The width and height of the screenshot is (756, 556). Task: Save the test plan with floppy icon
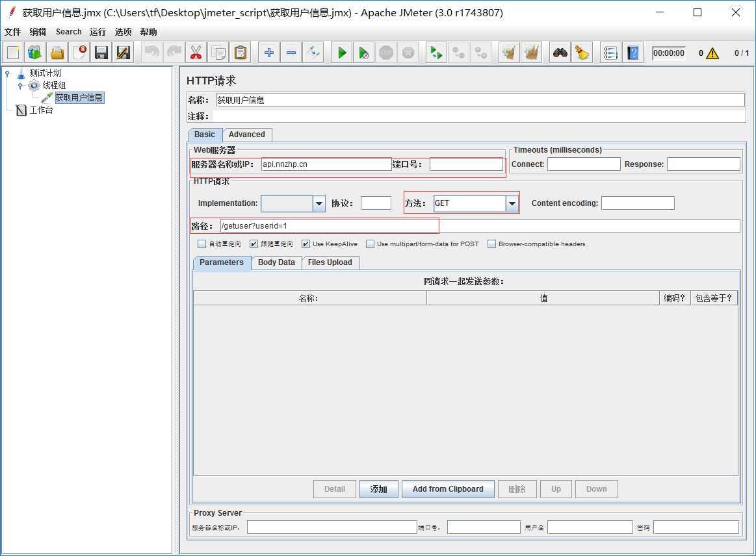click(x=101, y=53)
